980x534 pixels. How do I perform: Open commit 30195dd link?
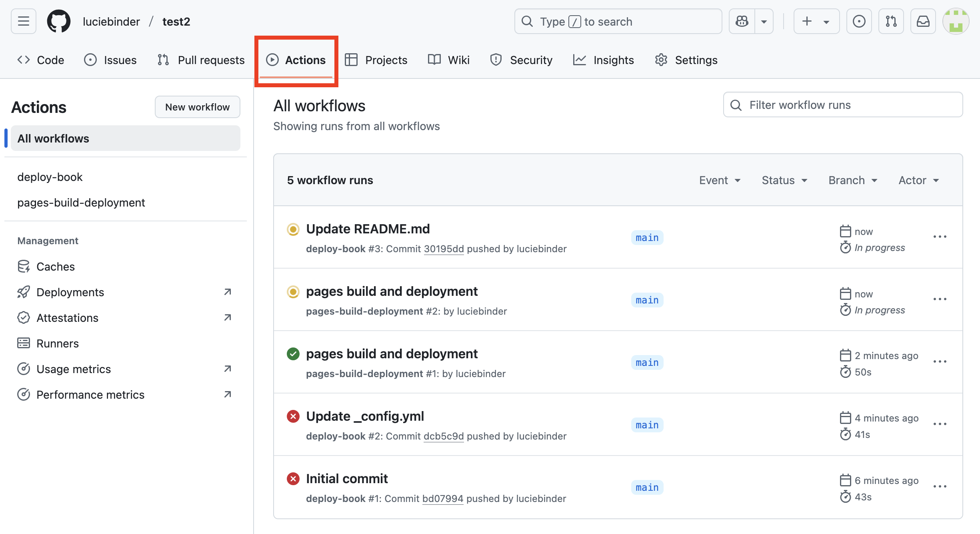point(444,249)
